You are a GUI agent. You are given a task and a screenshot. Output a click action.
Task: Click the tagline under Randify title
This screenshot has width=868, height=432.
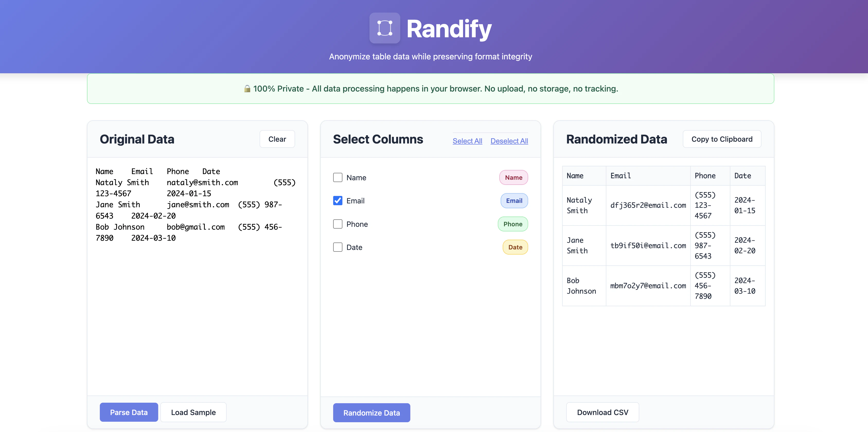(430, 57)
